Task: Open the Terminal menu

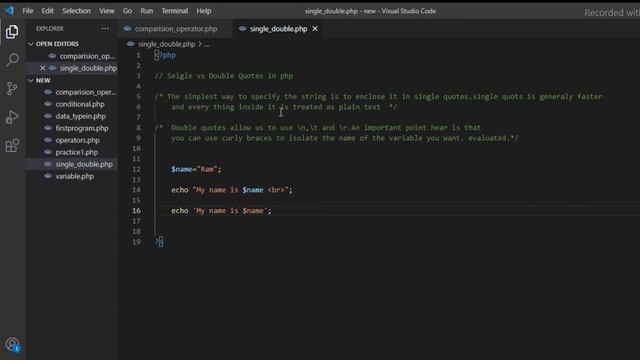Action: coord(175,11)
